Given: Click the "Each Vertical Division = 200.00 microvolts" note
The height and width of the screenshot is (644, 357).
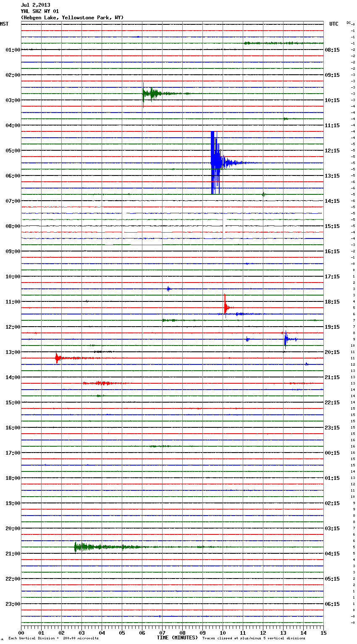Looking at the screenshot, I should click(x=53, y=638).
